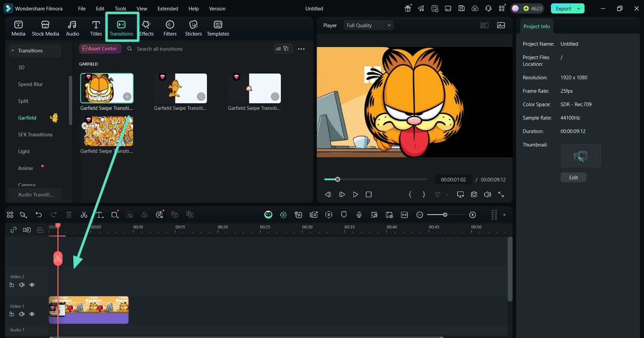Switch to the Titles tab
Image resolution: width=644 pixels, height=338 pixels.
[x=96, y=28]
